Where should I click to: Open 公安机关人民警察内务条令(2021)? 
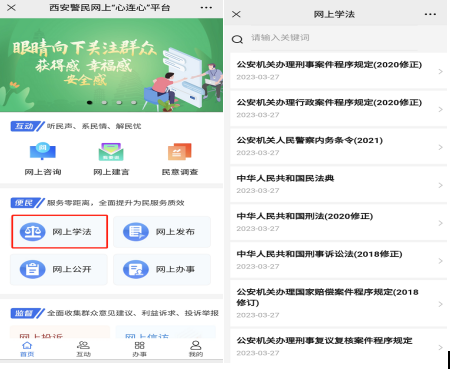tap(338, 146)
